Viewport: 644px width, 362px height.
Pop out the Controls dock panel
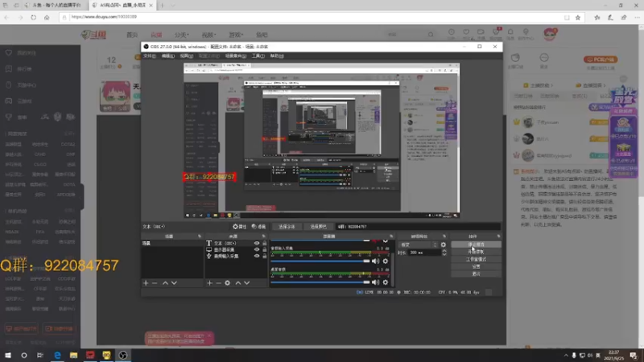coord(498,237)
